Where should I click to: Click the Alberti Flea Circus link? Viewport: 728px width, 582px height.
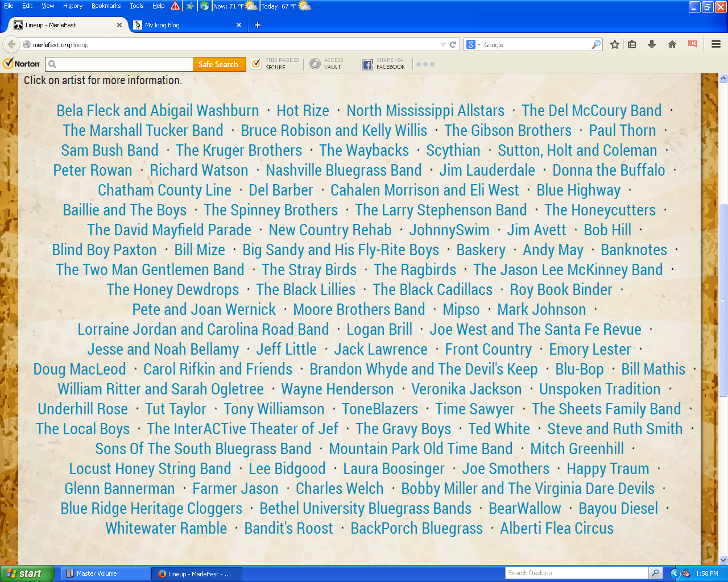click(x=557, y=528)
